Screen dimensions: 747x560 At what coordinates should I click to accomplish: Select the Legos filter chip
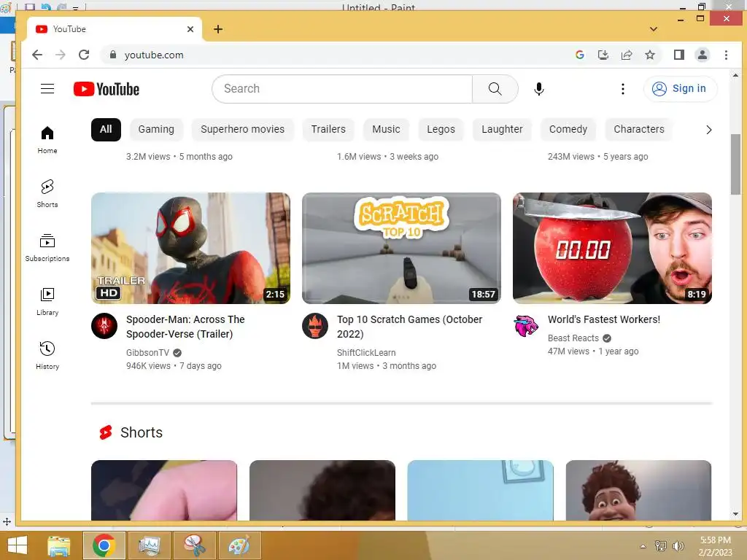tap(441, 130)
